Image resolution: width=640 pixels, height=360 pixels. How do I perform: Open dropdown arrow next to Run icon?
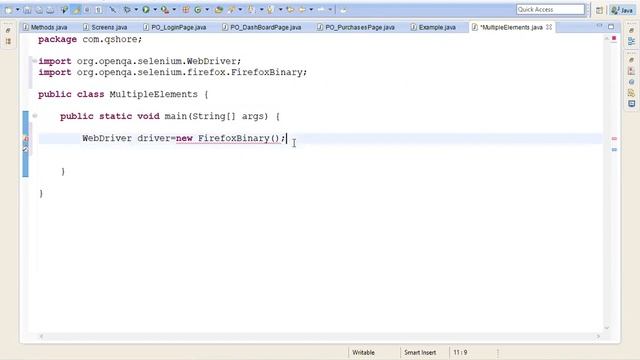(x=155, y=9)
